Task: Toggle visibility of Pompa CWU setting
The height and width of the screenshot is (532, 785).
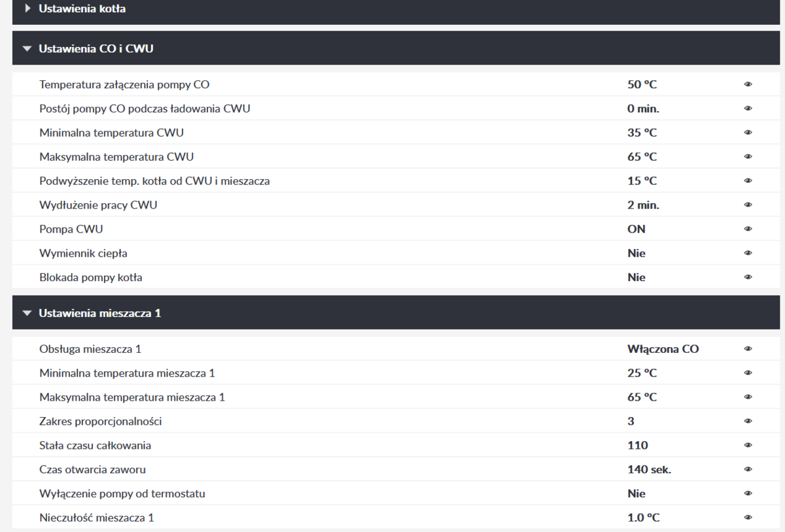Action: 748,229
